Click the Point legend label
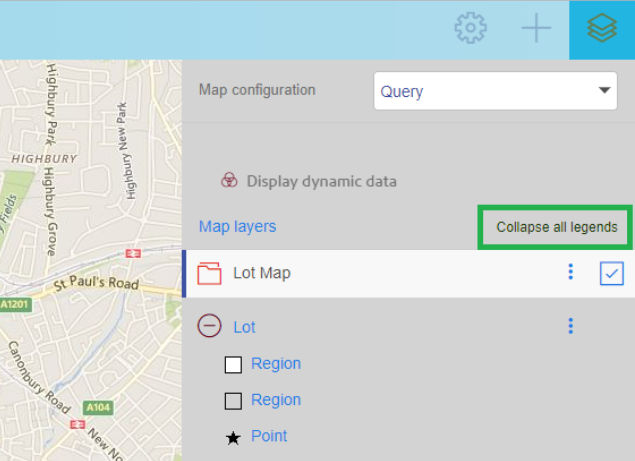This screenshot has height=461, width=635. [x=269, y=436]
